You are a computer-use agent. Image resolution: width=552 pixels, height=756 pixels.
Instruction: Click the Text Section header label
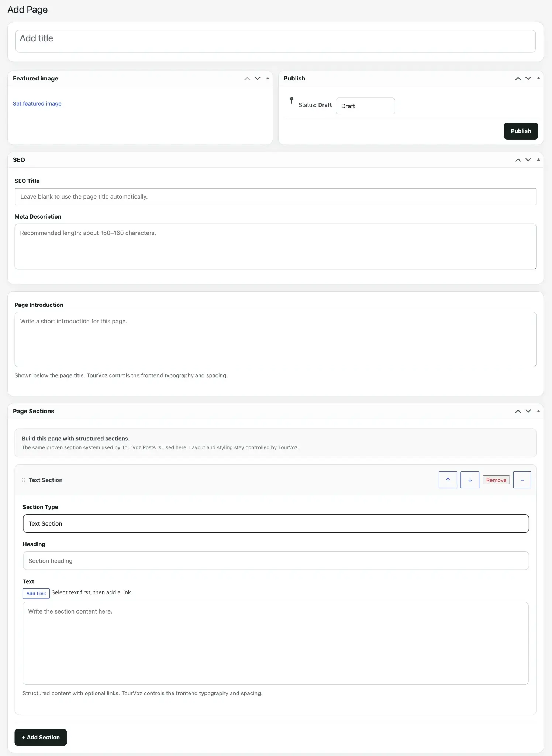(46, 480)
